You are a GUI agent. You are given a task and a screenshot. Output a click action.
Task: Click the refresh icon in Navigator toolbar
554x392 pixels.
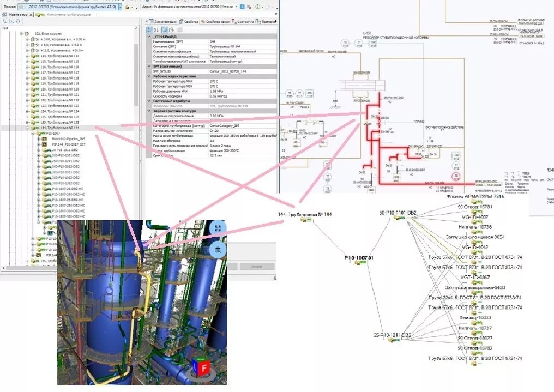[x=18, y=21]
